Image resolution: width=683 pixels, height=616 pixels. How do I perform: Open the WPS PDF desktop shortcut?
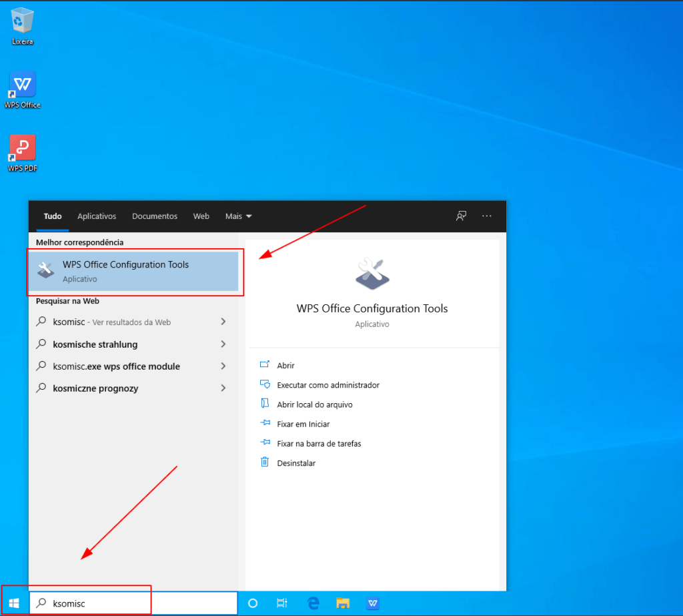pyautogui.click(x=22, y=153)
